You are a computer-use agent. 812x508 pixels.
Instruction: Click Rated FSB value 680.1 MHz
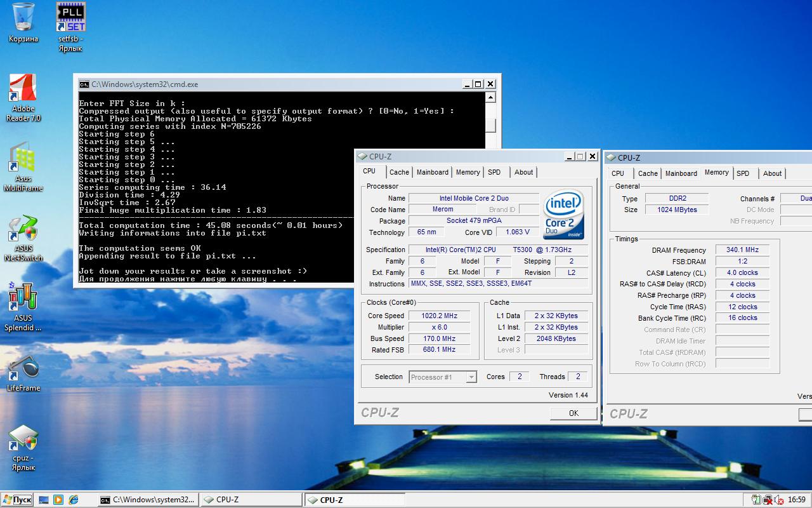(439, 350)
